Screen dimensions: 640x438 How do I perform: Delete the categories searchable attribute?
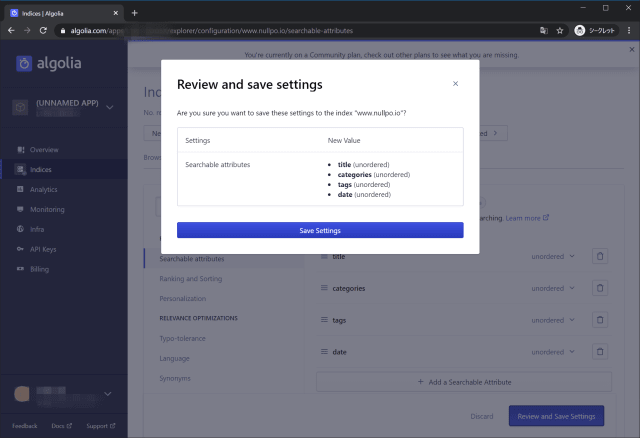click(600, 288)
